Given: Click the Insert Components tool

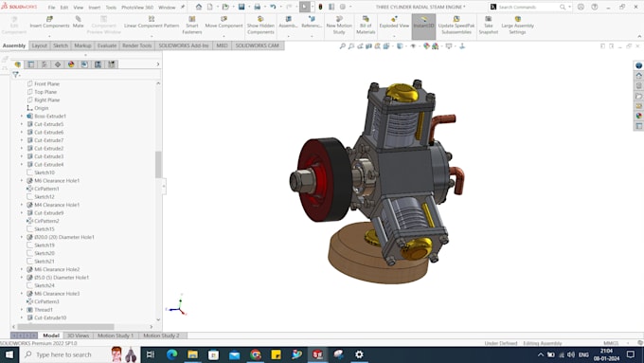Looking at the screenshot, I should pos(49,22).
